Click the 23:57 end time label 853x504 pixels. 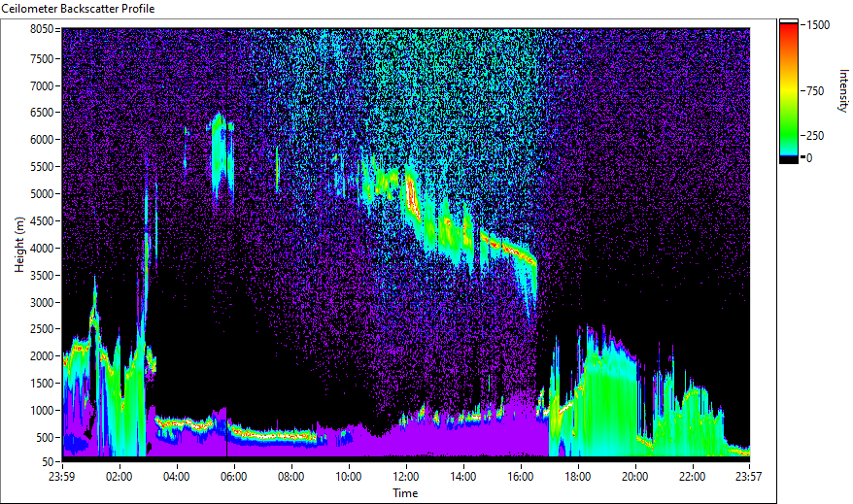click(748, 477)
